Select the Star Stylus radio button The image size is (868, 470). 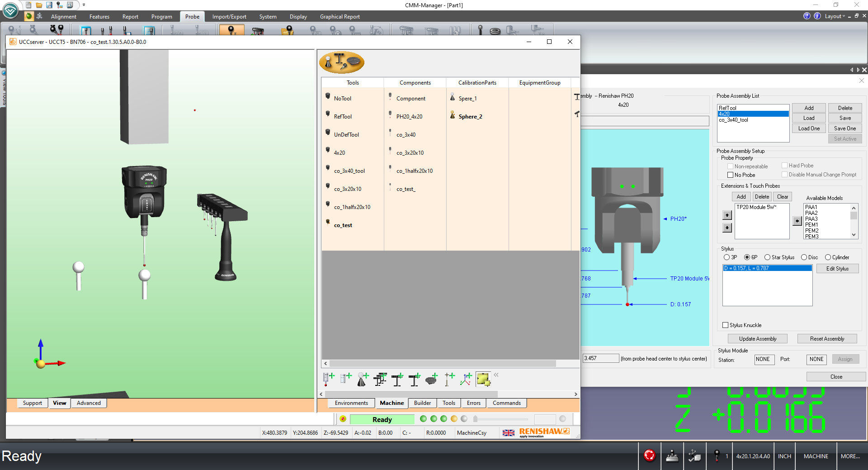coord(767,257)
